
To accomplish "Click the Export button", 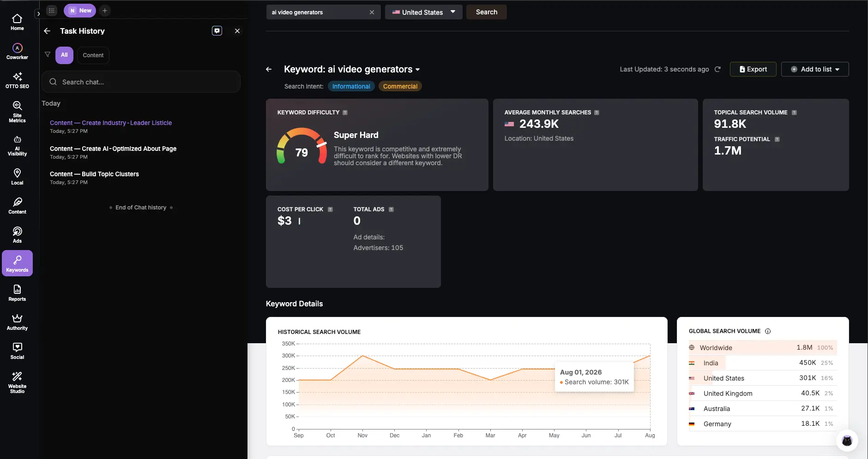I will coord(753,69).
